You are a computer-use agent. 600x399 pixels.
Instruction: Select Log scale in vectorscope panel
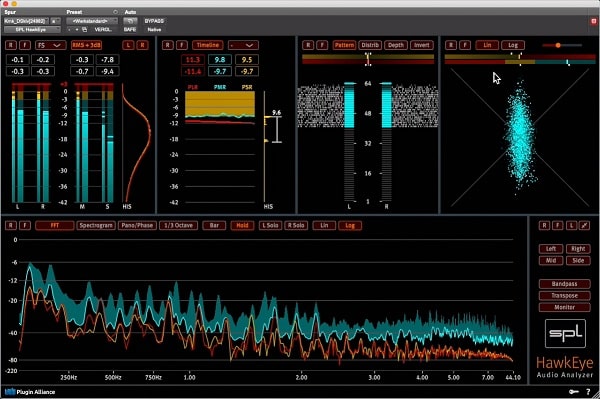[x=513, y=45]
